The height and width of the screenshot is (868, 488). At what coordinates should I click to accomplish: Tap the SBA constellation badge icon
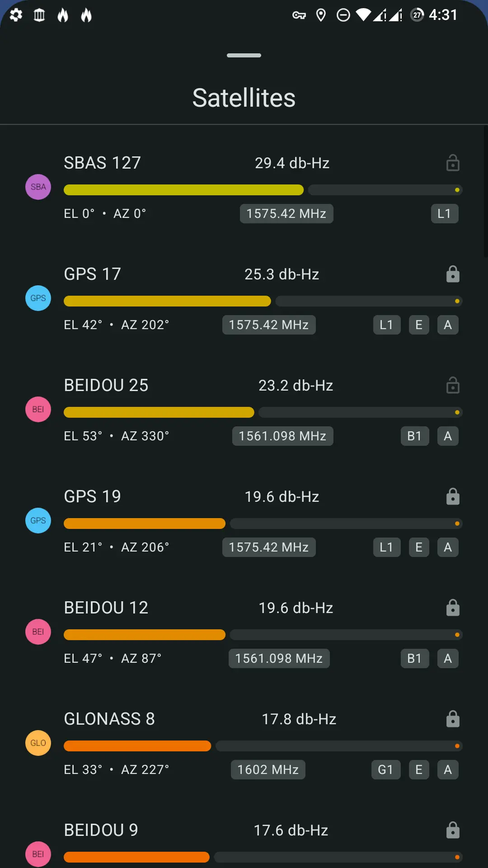(38, 187)
